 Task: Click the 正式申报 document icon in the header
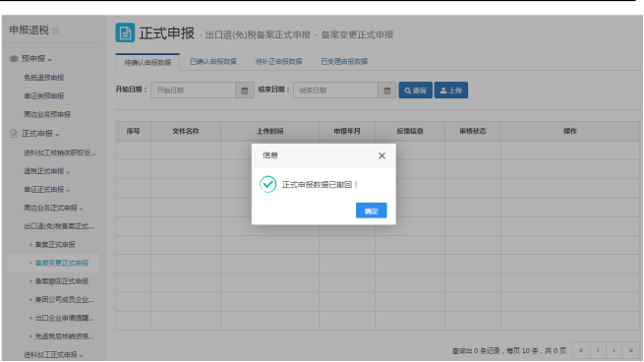[125, 32]
